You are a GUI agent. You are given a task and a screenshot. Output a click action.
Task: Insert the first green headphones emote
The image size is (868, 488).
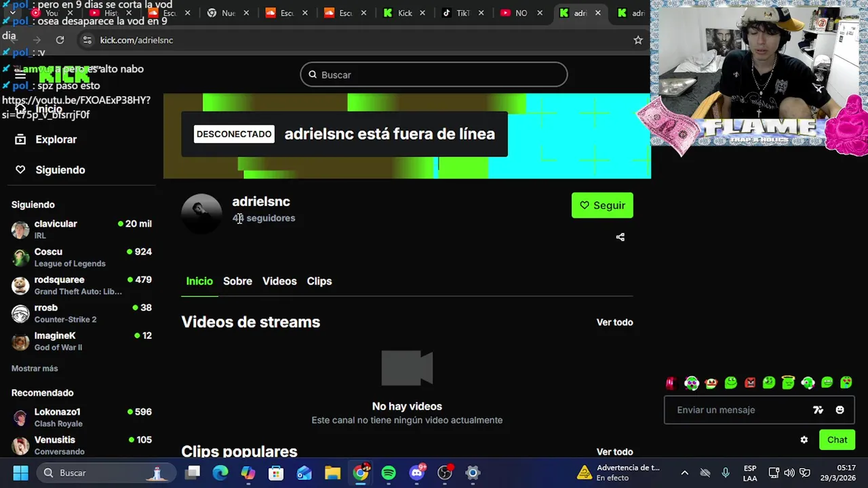coord(692,383)
